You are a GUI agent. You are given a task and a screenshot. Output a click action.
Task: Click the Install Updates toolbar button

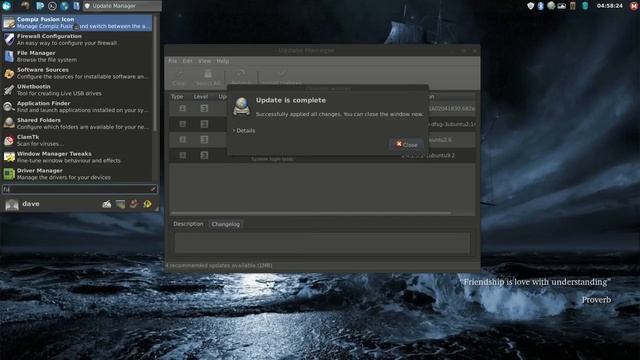(x=282, y=78)
